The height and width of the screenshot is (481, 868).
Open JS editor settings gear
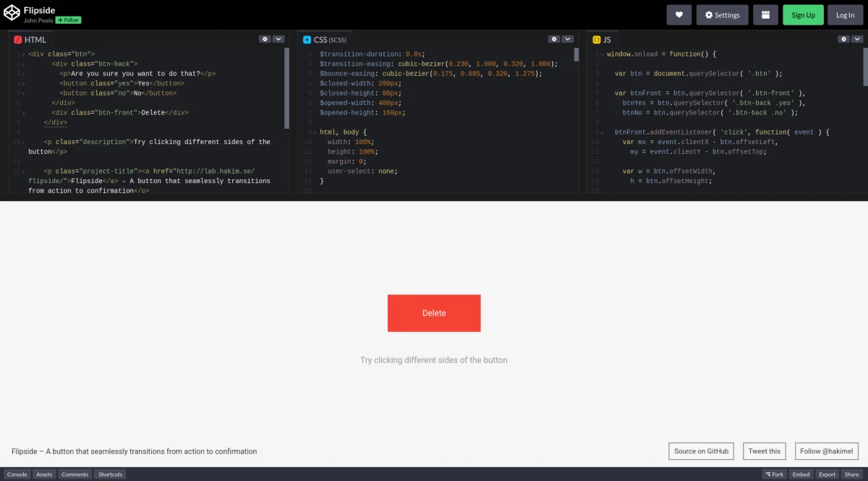coord(843,39)
